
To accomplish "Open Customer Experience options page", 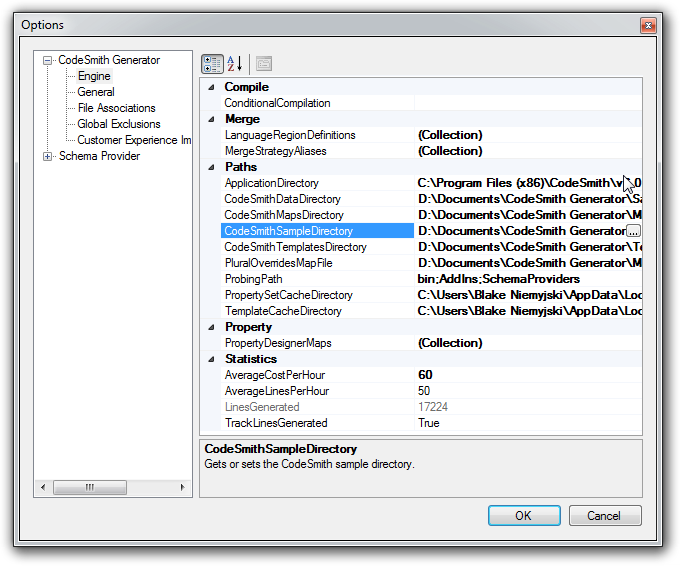I will click(x=134, y=140).
